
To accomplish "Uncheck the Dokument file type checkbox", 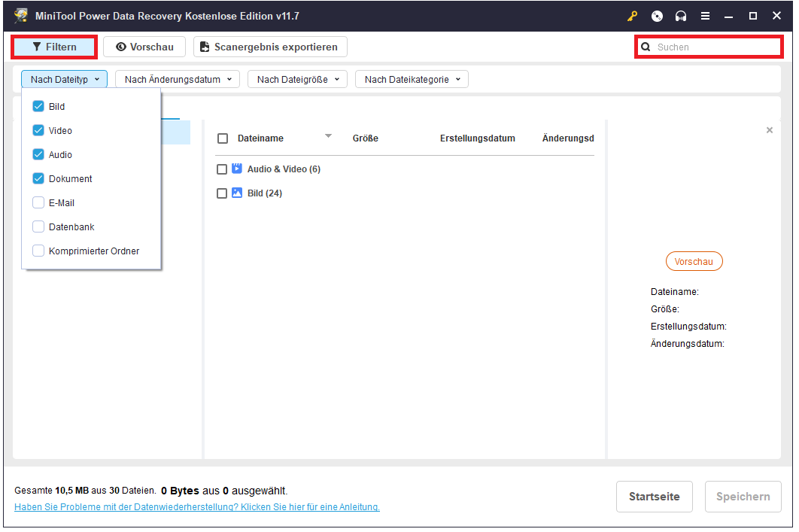I will pyautogui.click(x=38, y=178).
